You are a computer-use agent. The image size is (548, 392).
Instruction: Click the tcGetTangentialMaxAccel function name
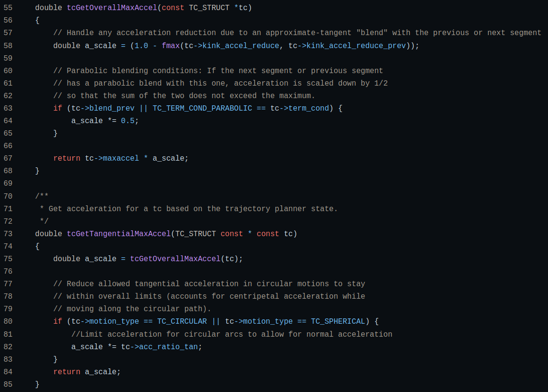tap(119, 234)
